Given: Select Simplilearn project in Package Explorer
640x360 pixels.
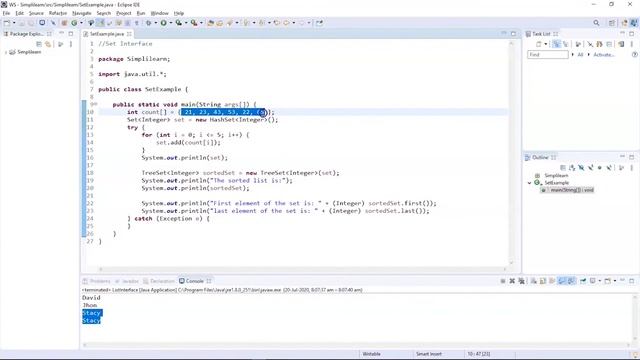Looking at the screenshot, I should pos(29,52).
